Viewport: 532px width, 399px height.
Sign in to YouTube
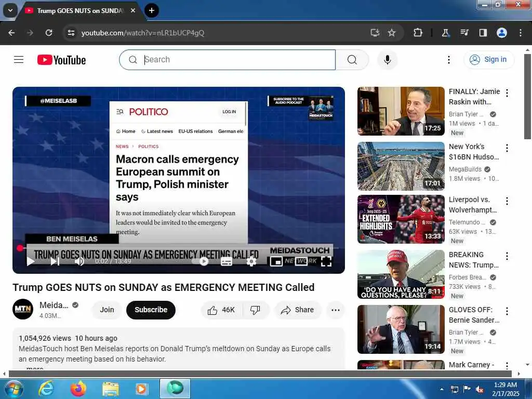pos(488,59)
